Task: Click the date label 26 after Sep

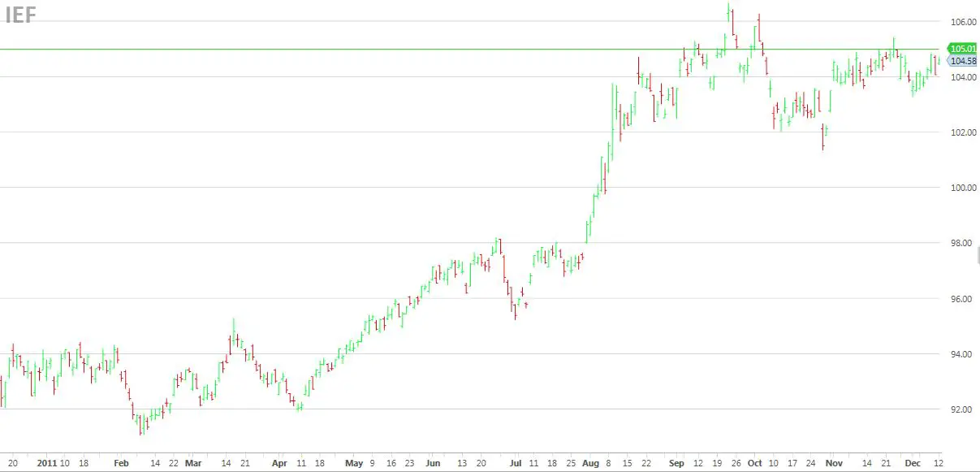Action: tap(736, 463)
